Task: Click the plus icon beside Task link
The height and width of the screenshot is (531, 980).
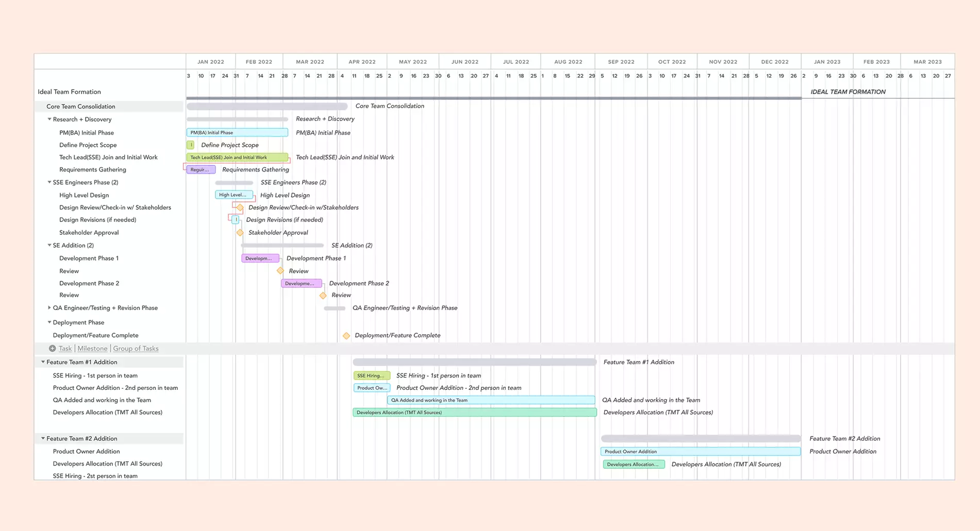Action: 52,349
